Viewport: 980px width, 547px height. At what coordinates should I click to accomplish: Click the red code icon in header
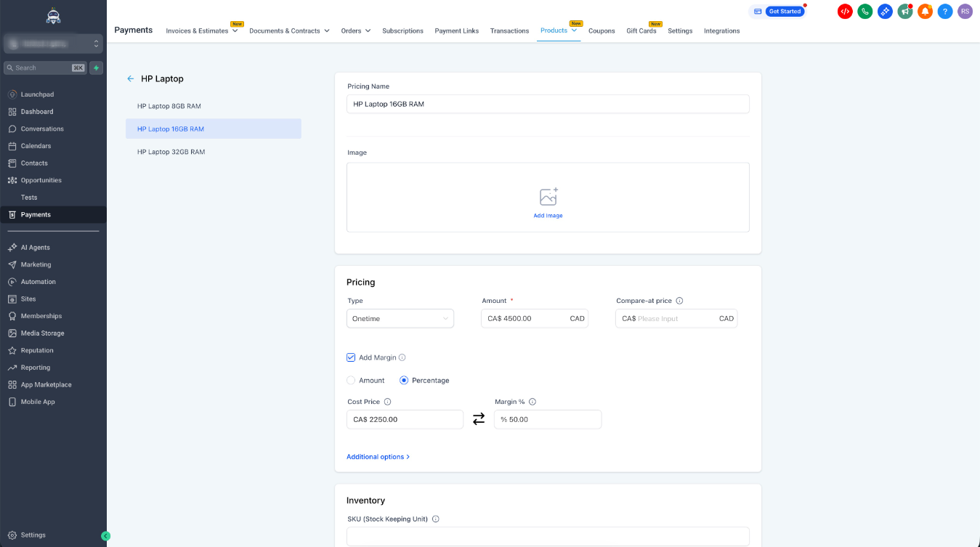point(845,11)
